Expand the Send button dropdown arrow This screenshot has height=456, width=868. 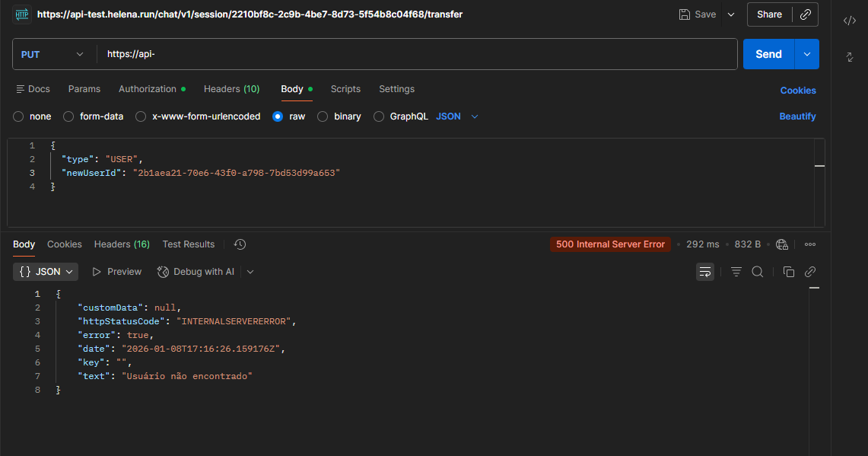807,54
